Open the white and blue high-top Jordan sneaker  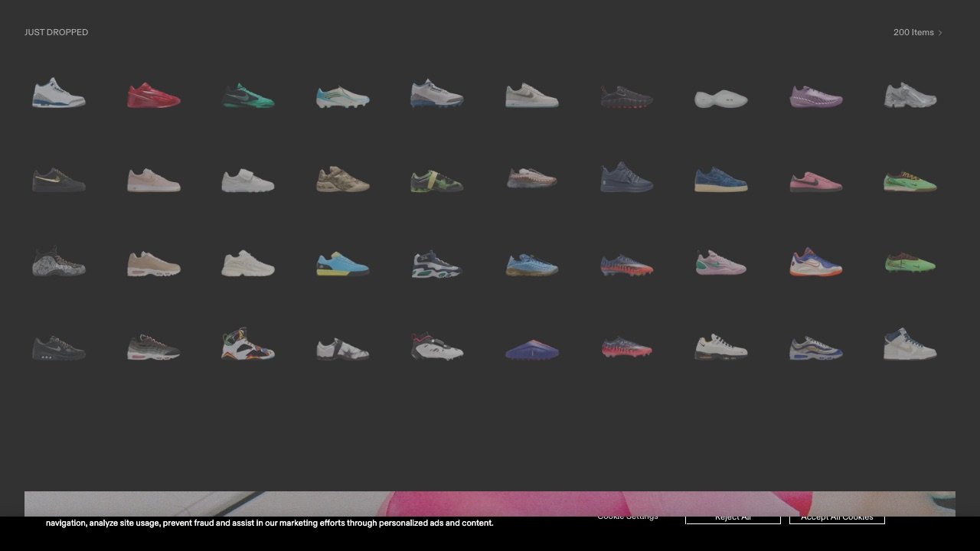59,93
